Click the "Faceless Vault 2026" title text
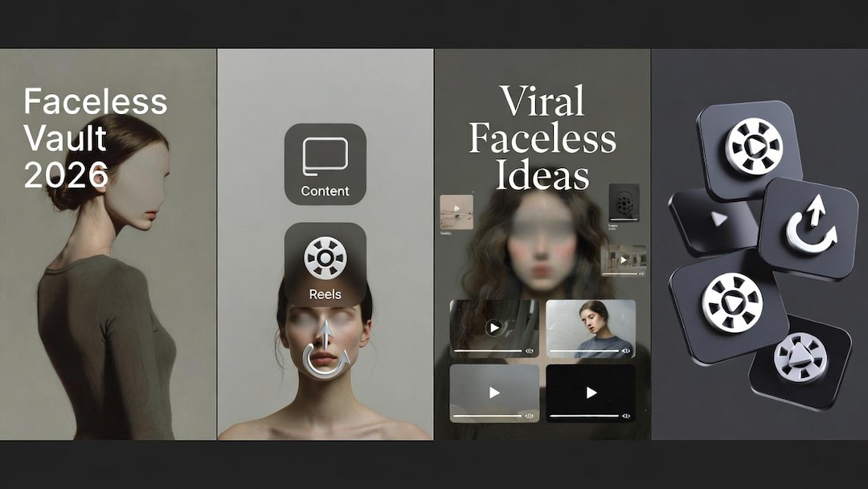Viewport: 868px width, 489px height. click(x=95, y=138)
